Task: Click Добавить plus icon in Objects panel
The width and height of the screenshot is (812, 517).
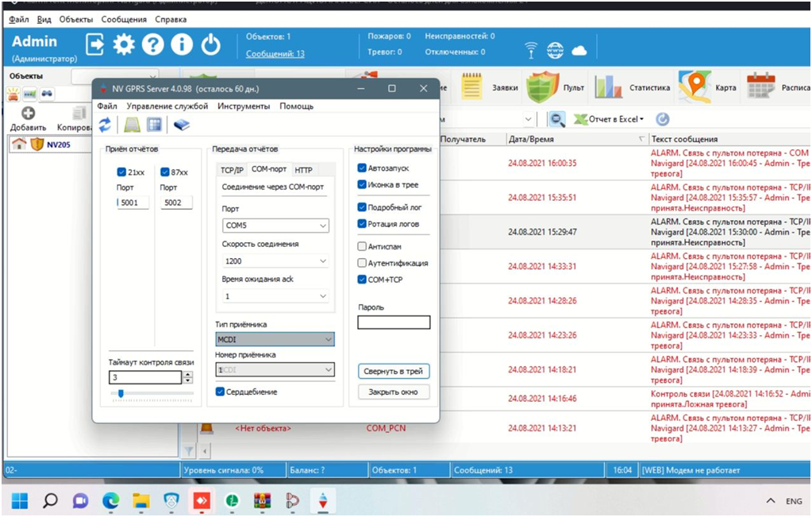Action: point(28,113)
